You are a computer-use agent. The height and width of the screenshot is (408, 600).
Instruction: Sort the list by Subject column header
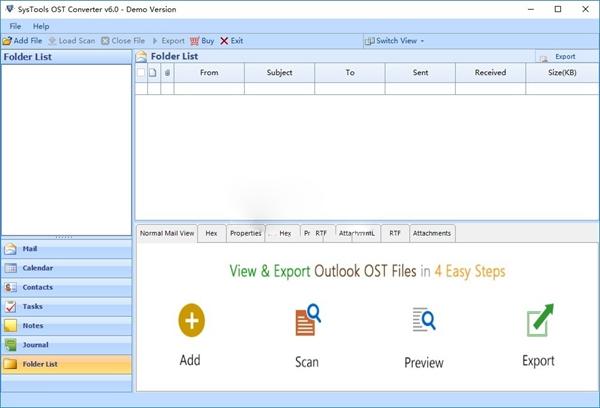coord(279,72)
